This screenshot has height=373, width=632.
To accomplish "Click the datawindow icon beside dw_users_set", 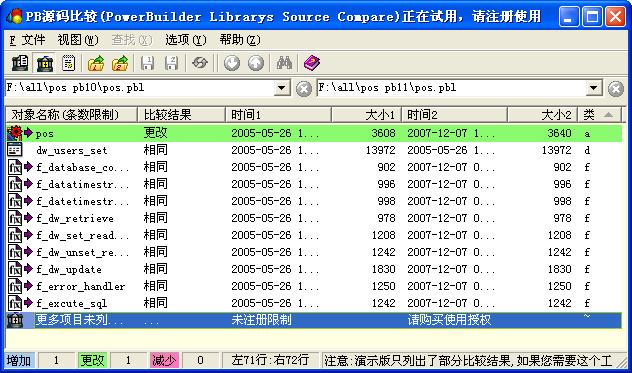I will coord(15,150).
